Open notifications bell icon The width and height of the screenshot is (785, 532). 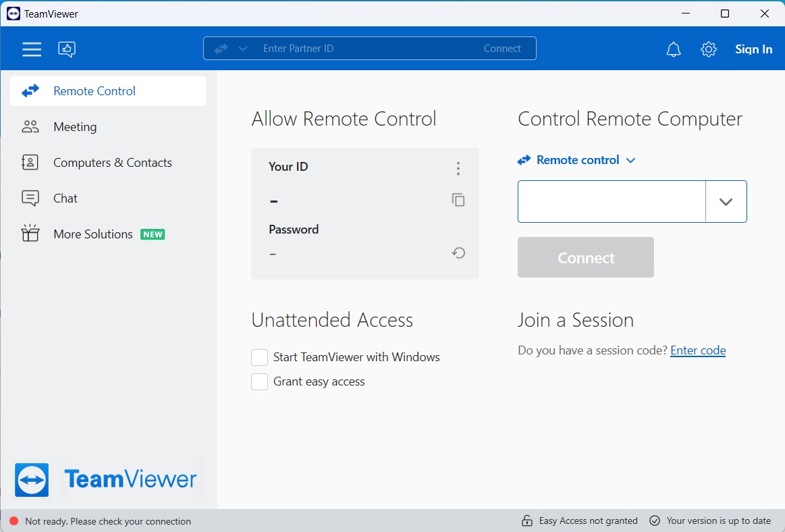674,49
